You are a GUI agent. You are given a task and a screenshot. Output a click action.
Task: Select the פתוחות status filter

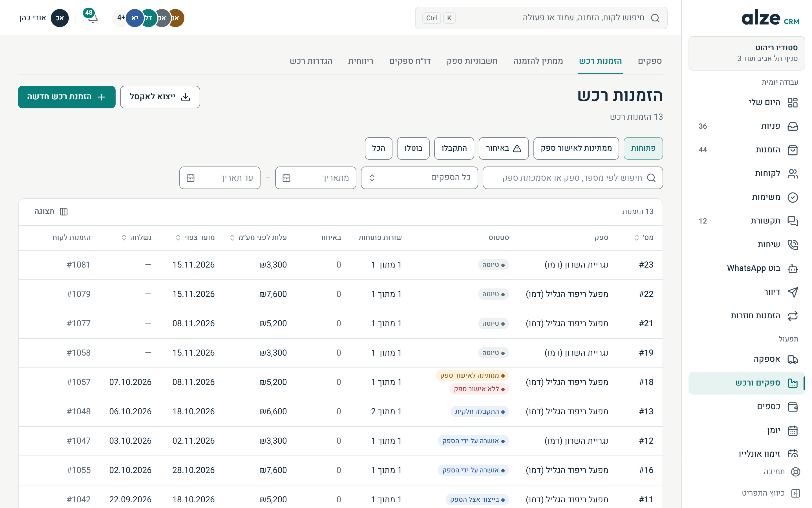(643, 148)
